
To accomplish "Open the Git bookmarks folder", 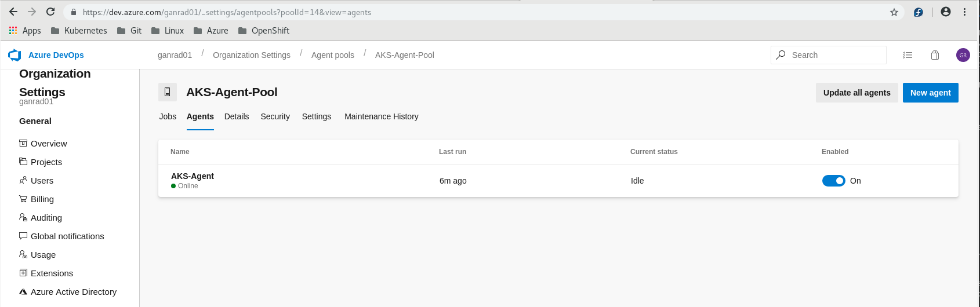I will click(x=129, y=31).
